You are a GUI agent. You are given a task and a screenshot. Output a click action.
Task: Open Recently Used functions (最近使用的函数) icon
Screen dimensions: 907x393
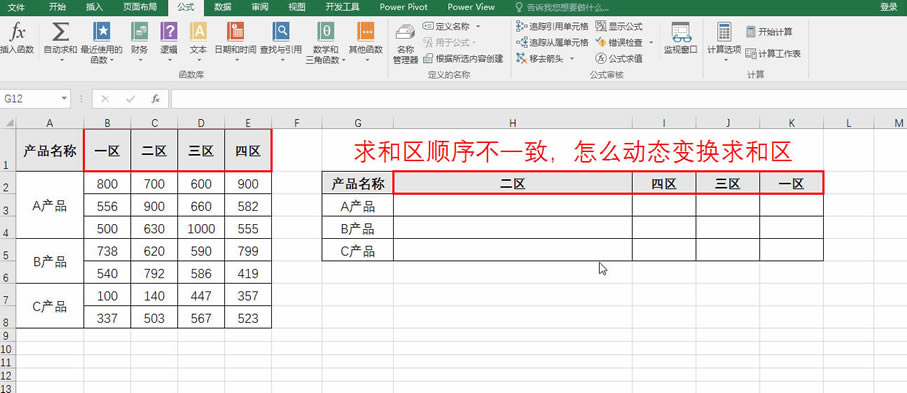(102, 31)
